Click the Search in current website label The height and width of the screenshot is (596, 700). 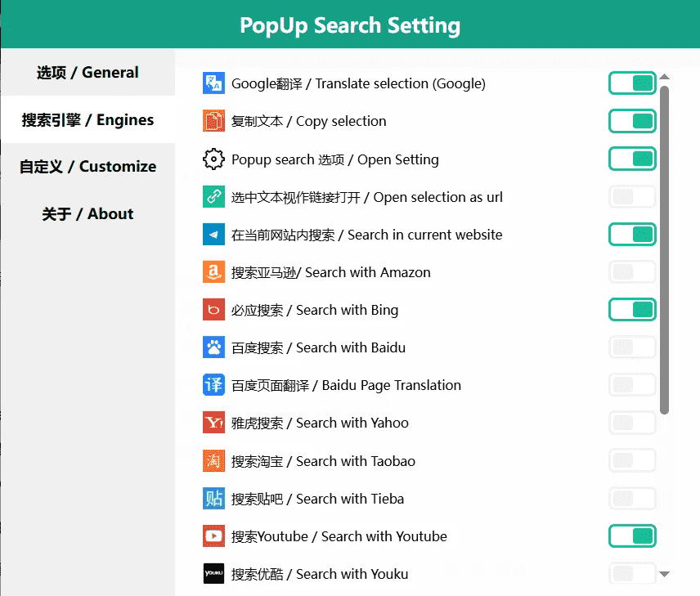point(366,235)
